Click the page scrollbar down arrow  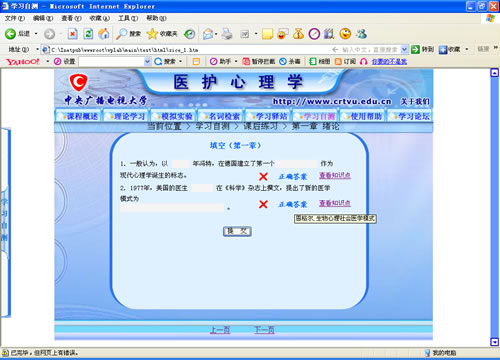pyautogui.click(x=495, y=342)
